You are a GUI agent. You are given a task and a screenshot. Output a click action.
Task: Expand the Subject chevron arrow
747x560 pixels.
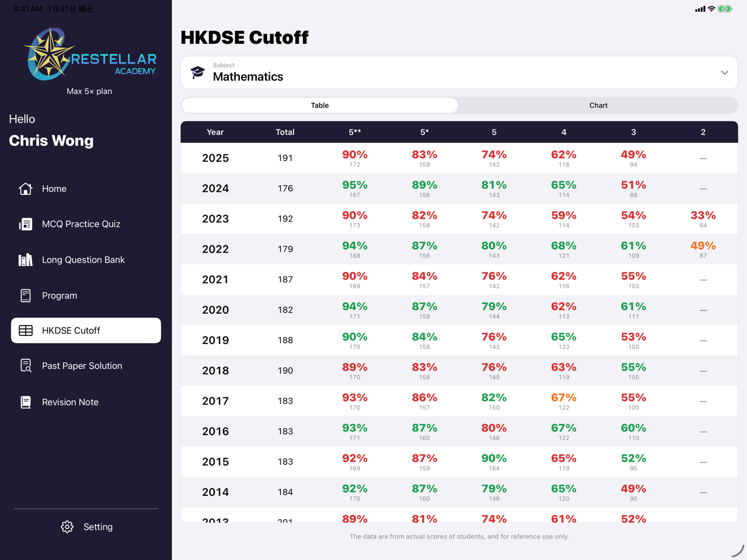[x=724, y=73]
